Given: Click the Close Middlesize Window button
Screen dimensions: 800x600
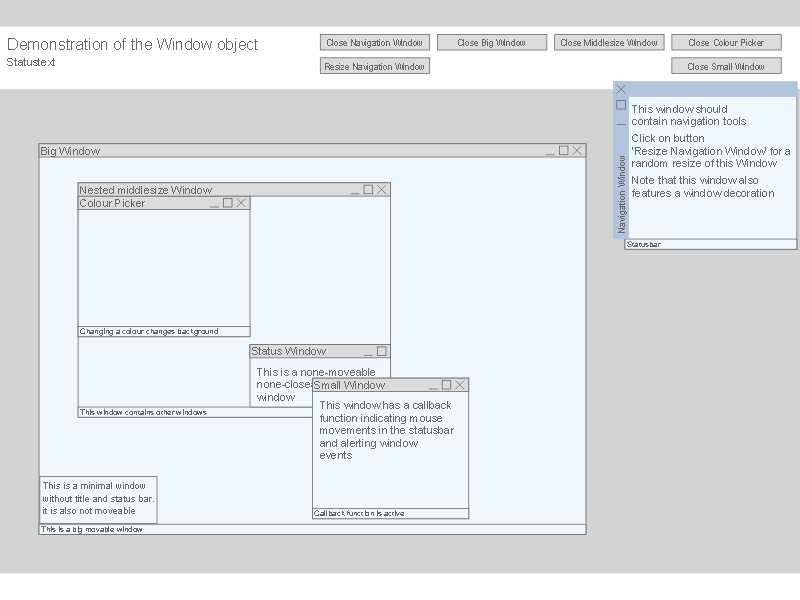Looking at the screenshot, I should click(x=609, y=42).
